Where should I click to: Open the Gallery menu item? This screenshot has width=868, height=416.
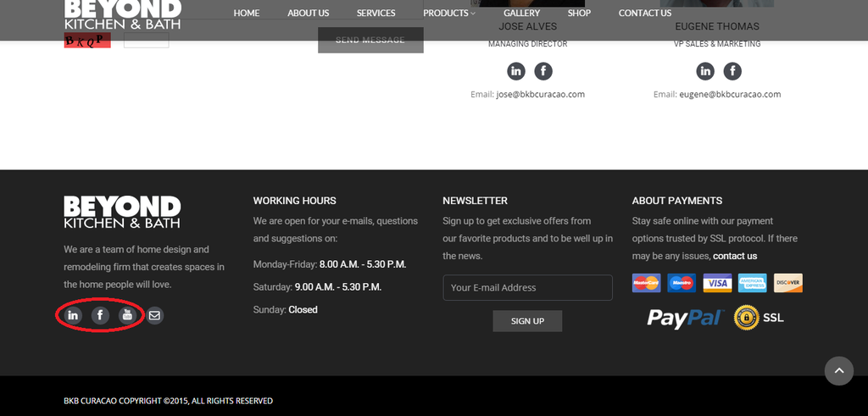521,13
